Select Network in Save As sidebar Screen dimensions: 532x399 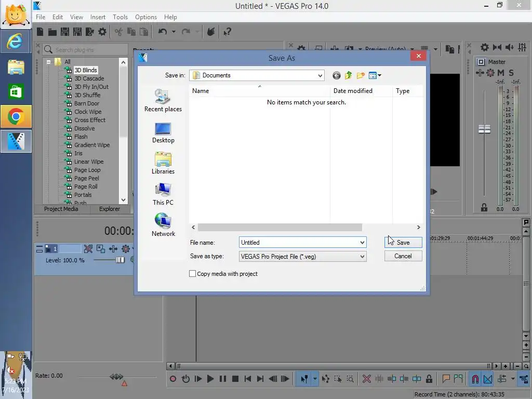tap(163, 224)
